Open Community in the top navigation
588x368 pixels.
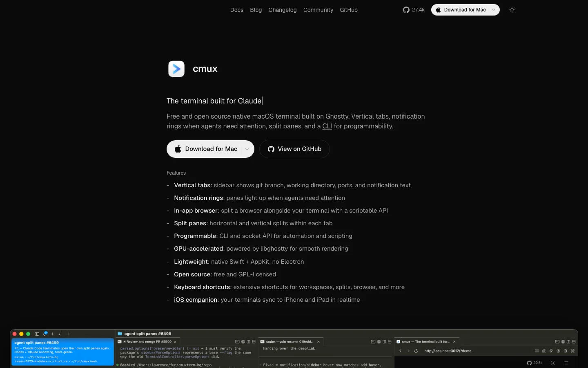(x=318, y=10)
